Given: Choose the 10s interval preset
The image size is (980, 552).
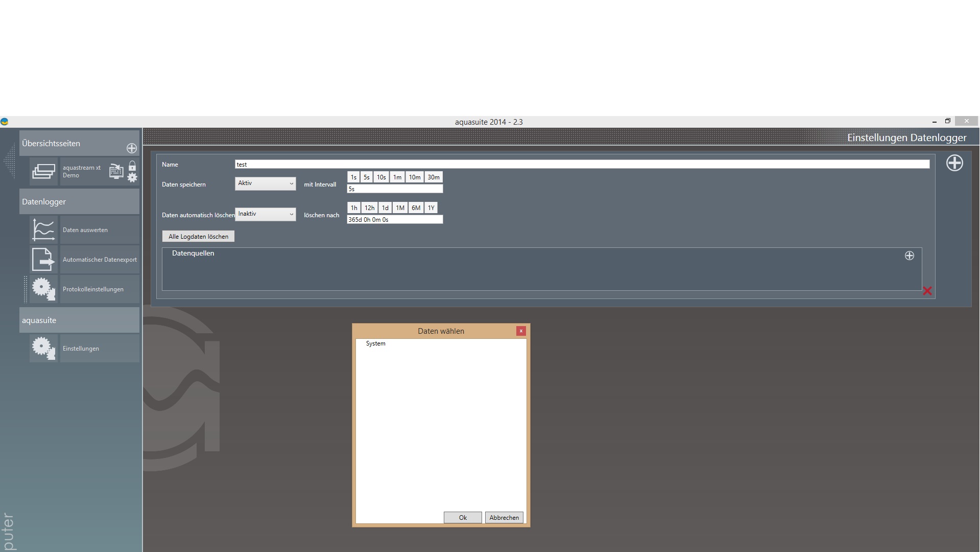Looking at the screenshot, I should coord(381,177).
